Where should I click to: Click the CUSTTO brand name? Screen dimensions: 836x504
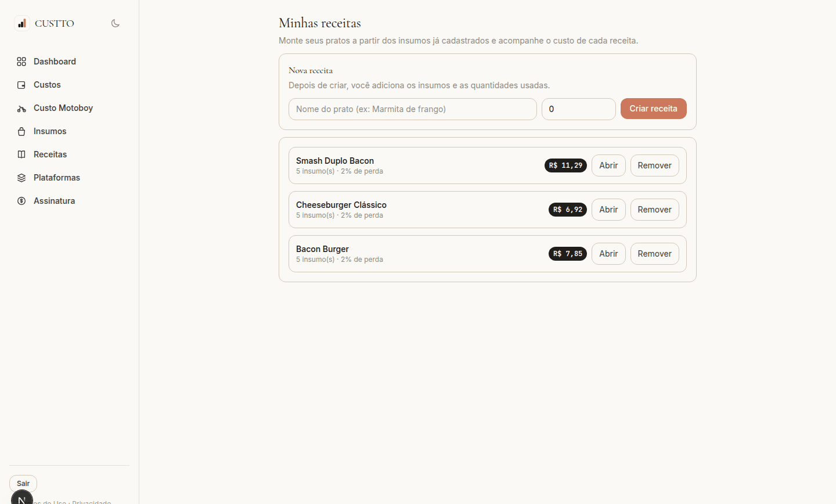55,24
